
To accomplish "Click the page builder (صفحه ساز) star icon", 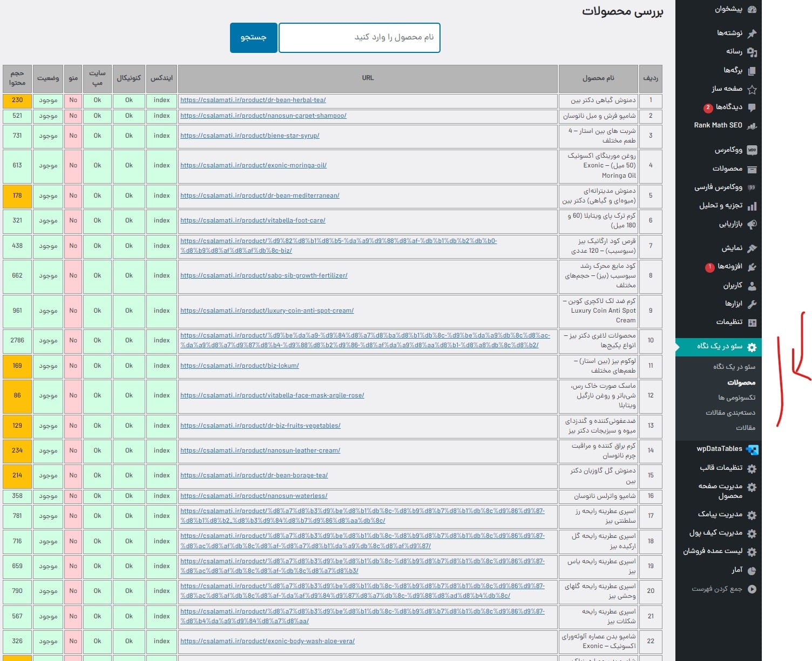I will coord(752,89).
